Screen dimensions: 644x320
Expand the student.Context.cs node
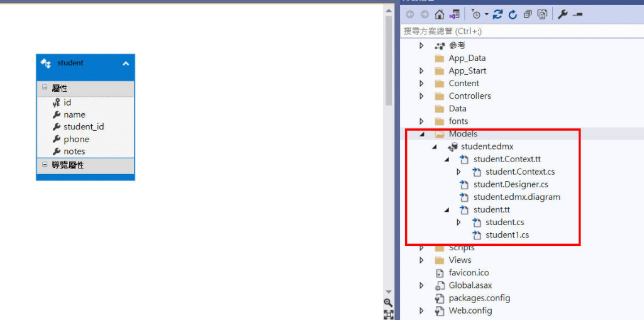(x=458, y=172)
